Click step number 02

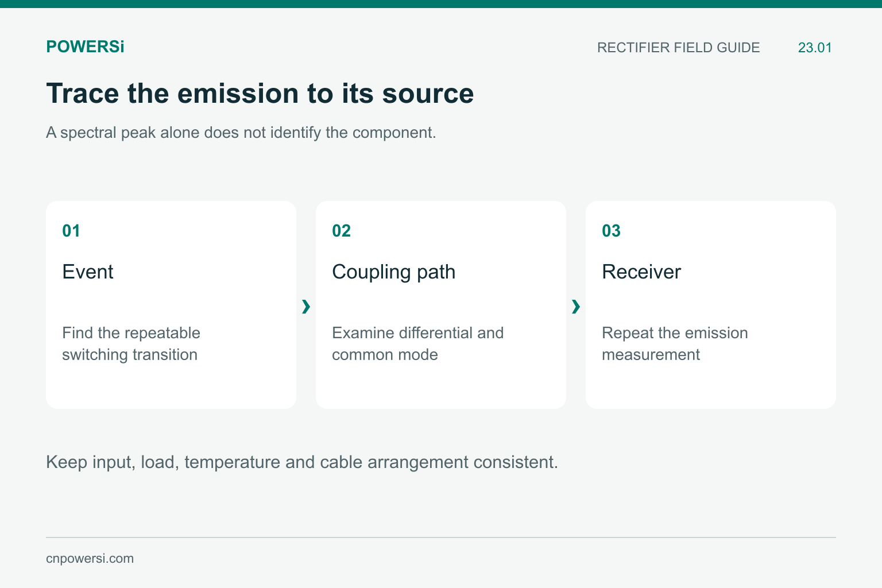(x=342, y=231)
